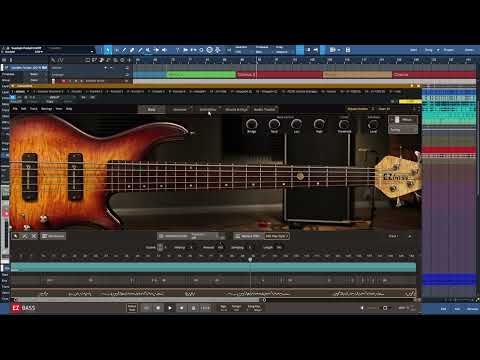Open the bass library preset dropdown
This screenshot has height=360, width=480.
click(360, 109)
